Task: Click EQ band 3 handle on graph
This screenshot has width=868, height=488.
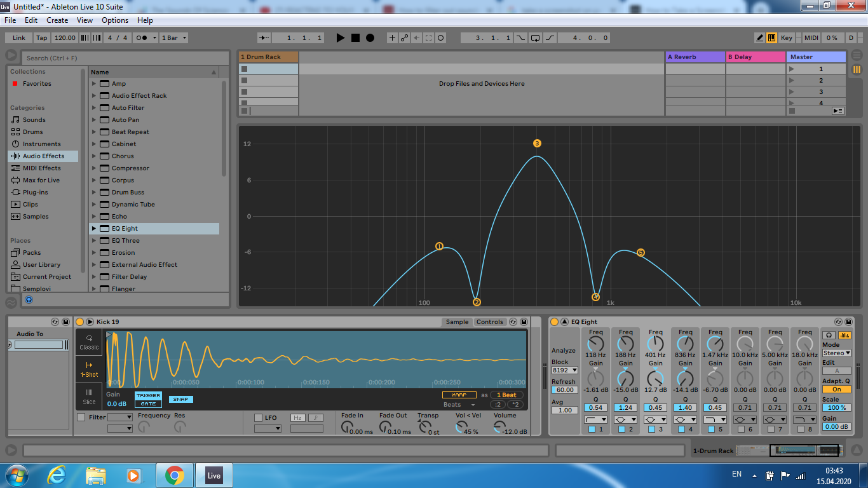Action: (x=537, y=144)
